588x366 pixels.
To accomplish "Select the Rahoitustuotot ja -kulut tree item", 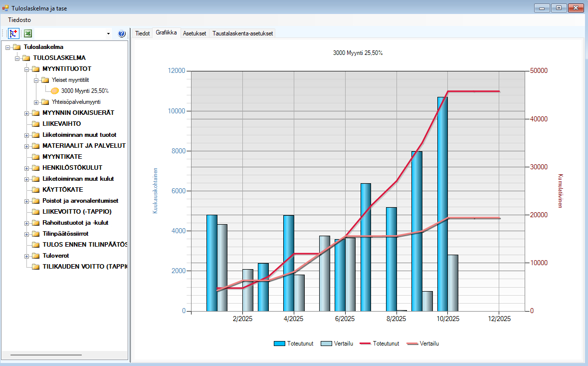I will (75, 223).
